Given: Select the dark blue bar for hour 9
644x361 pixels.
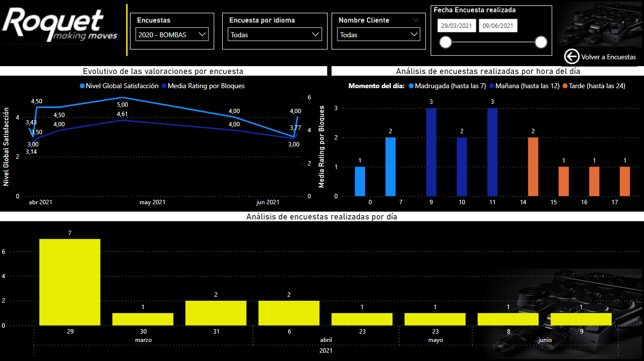Looking at the screenshot, I should coord(431,152).
